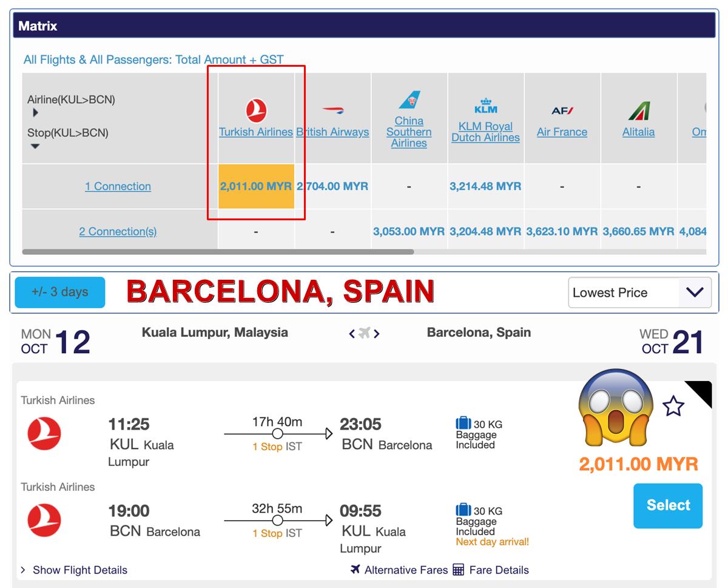Click the outbound 17h 40m duration
The image size is (728, 588).
coord(277,422)
